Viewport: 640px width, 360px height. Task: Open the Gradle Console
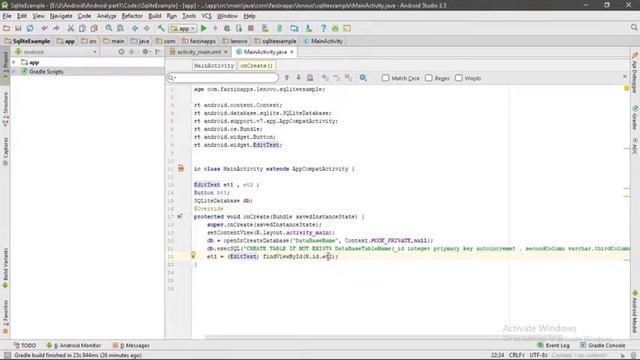click(x=602, y=345)
